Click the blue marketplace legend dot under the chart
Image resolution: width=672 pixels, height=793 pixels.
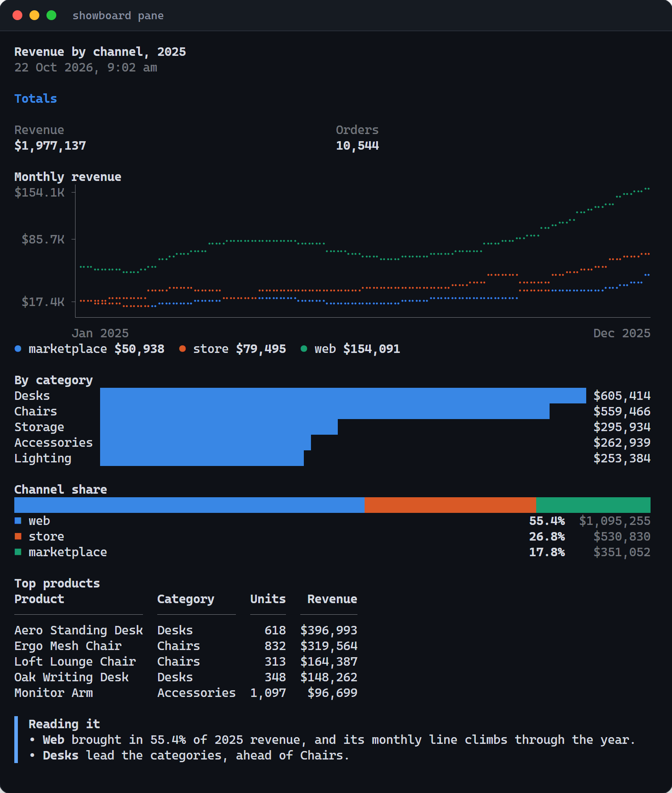click(18, 349)
